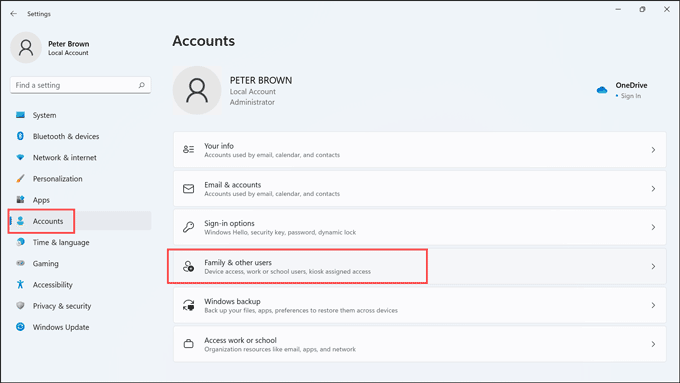Click the search magnifier icon

pyautogui.click(x=141, y=85)
